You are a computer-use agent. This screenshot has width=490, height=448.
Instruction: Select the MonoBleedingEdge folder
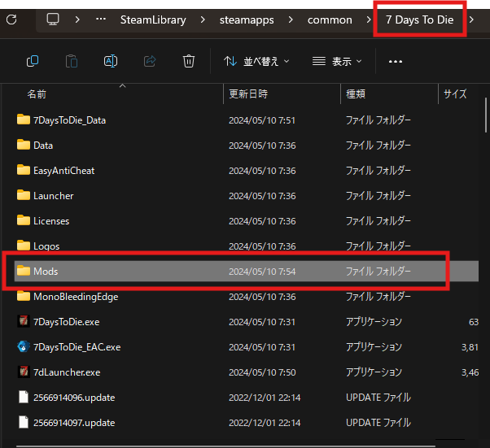[247, 297]
